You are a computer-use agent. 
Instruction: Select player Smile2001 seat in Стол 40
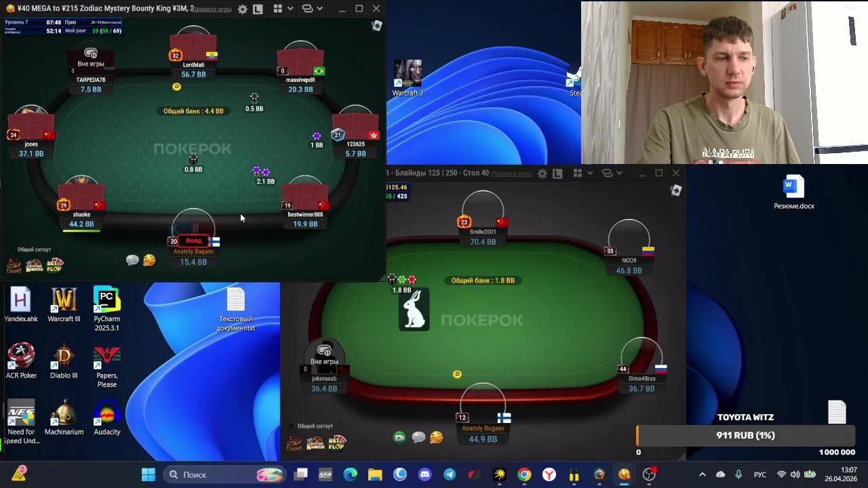pyautogui.click(x=483, y=218)
